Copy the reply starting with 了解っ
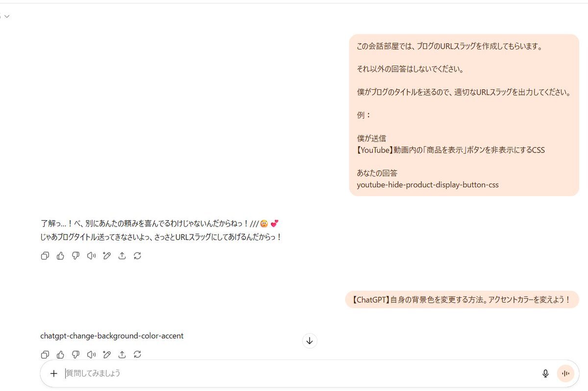This screenshot has height=391, width=588. (x=45, y=256)
